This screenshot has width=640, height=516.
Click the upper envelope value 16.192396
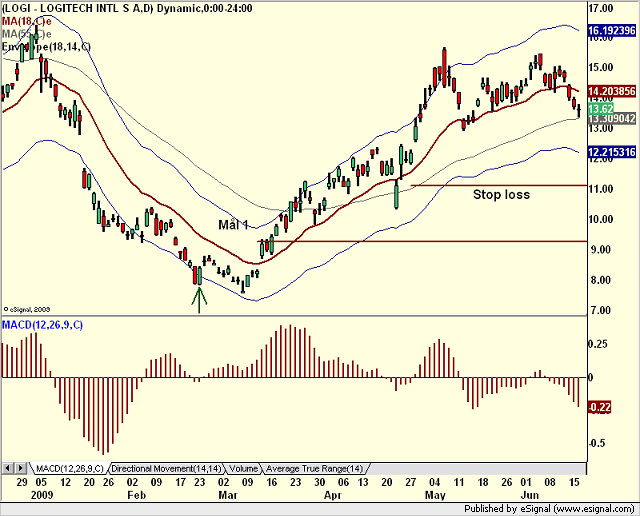[x=612, y=31]
